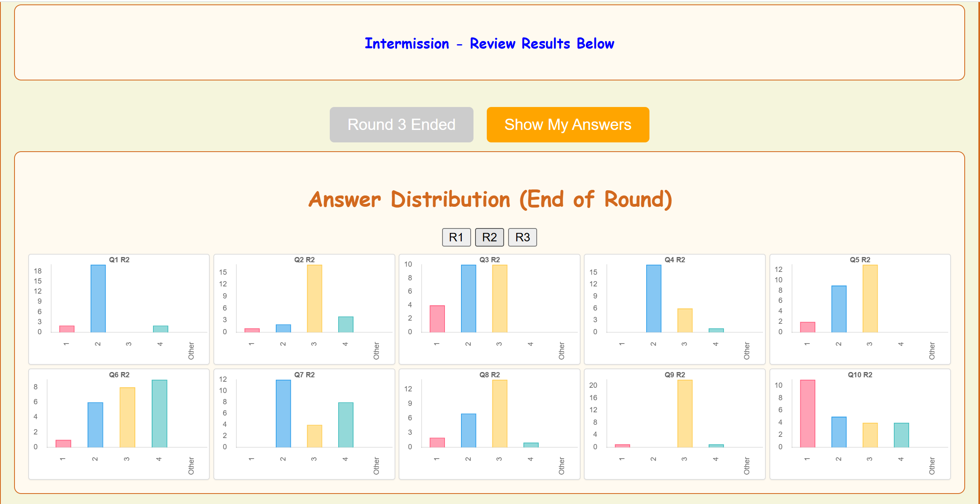
Task: Click the blue bar in Q4 R2 chart
Action: [x=653, y=298]
